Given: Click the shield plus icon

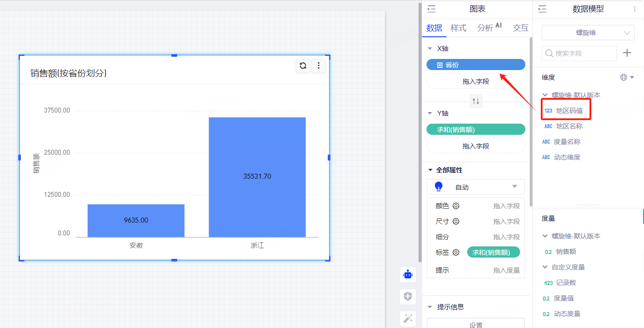Looking at the screenshot, I should coord(407,297).
